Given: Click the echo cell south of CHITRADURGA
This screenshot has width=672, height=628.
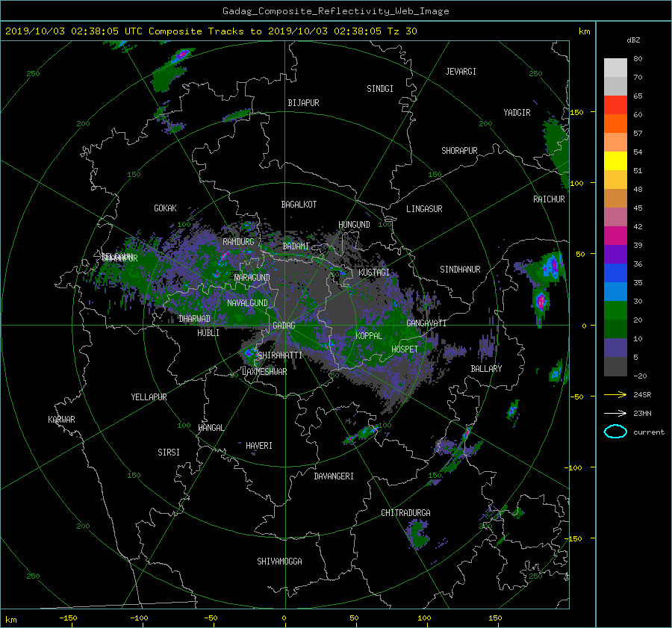Looking at the screenshot, I should [417, 533].
